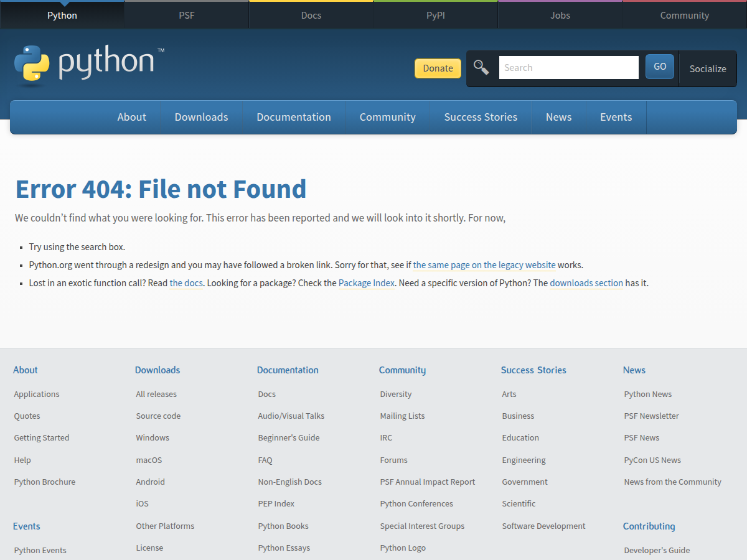
Task: Open the News main navigation menu
Action: pos(559,117)
